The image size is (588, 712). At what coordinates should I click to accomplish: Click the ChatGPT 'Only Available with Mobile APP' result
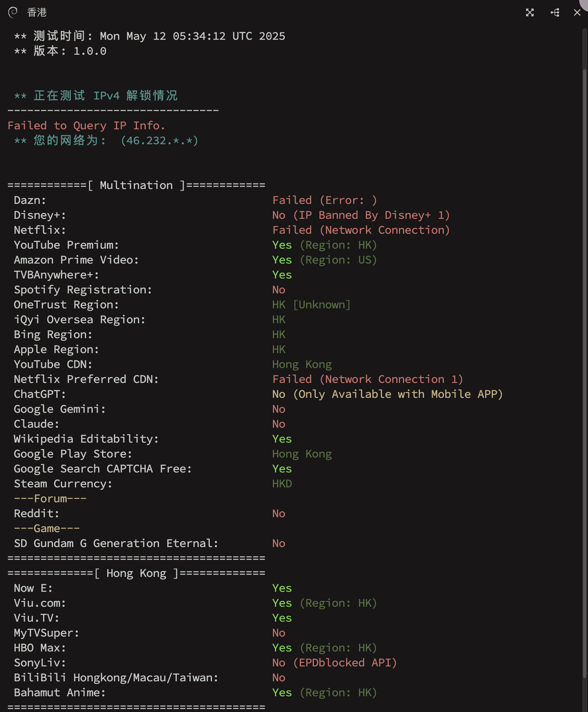click(388, 394)
